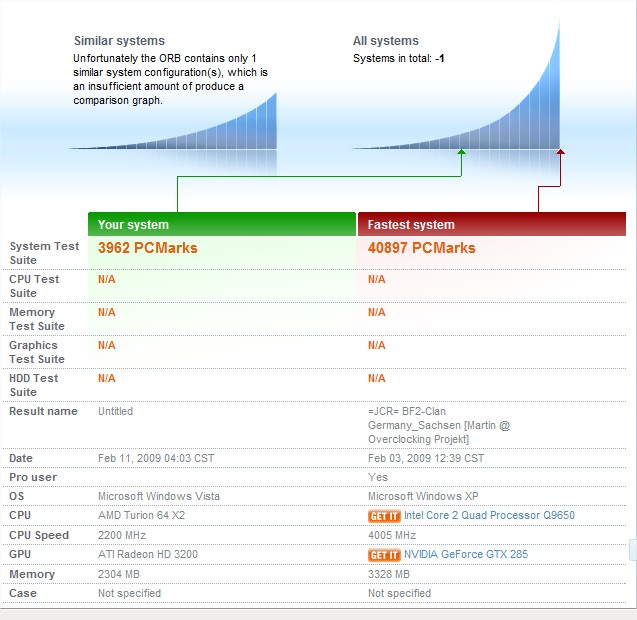Screen dimensions: 637x620
Task: Open the NVIDIA GeForce GTX 285 link
Action: coord(466,554)
